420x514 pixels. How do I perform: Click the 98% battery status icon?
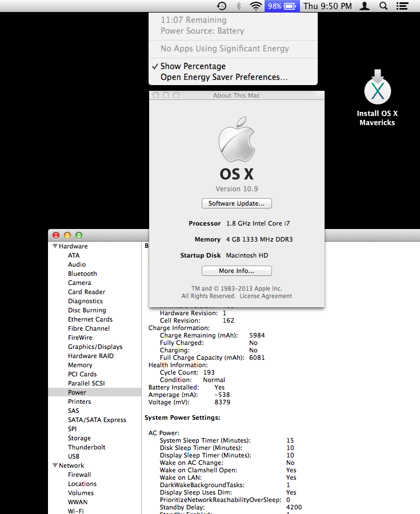pos(282,6)
